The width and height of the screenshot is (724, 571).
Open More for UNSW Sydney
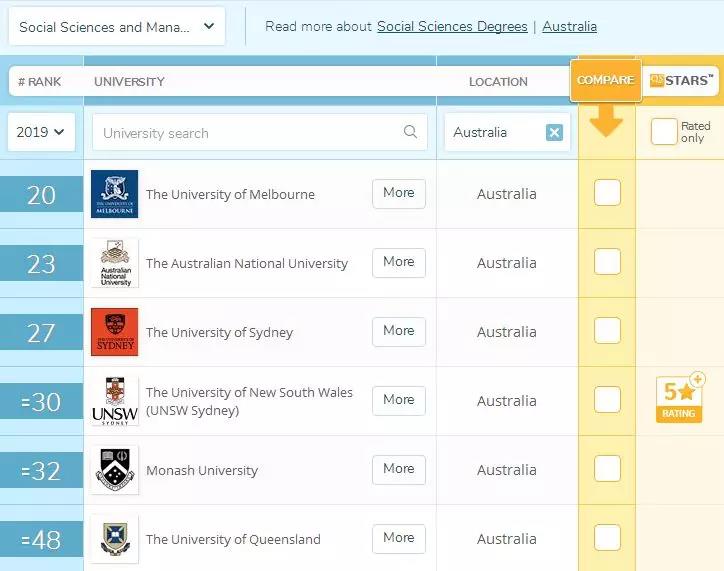399,400
